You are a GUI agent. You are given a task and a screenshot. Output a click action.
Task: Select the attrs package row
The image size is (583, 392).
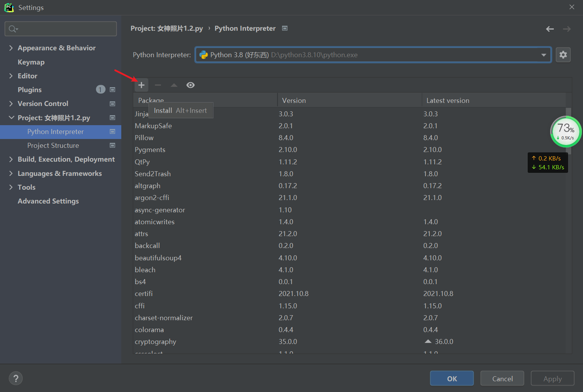[349, 234]
